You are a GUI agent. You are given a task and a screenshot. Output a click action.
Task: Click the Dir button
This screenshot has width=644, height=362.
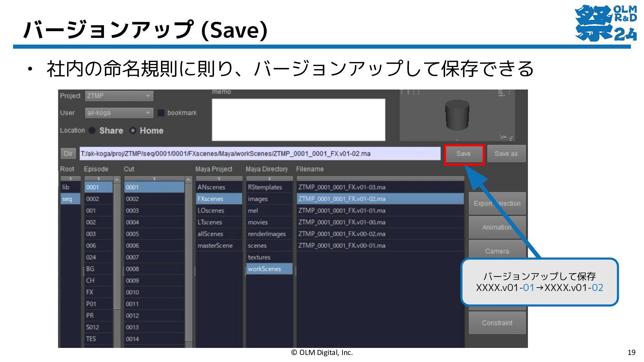(x=68, y=154)
